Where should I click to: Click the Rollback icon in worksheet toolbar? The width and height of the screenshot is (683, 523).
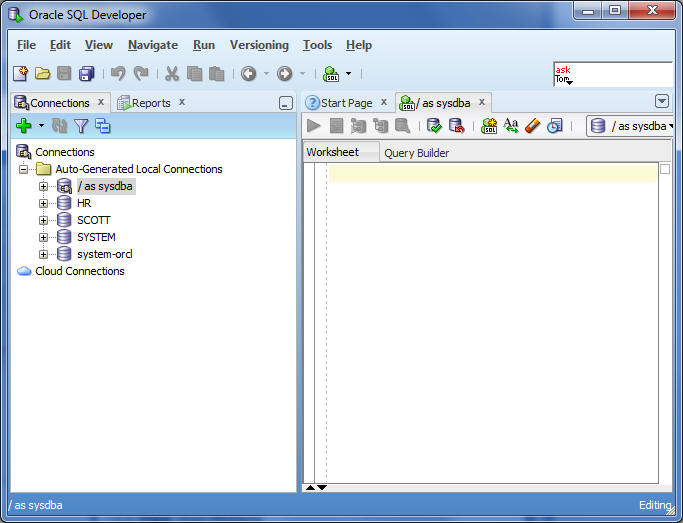(x=456, y=126)
